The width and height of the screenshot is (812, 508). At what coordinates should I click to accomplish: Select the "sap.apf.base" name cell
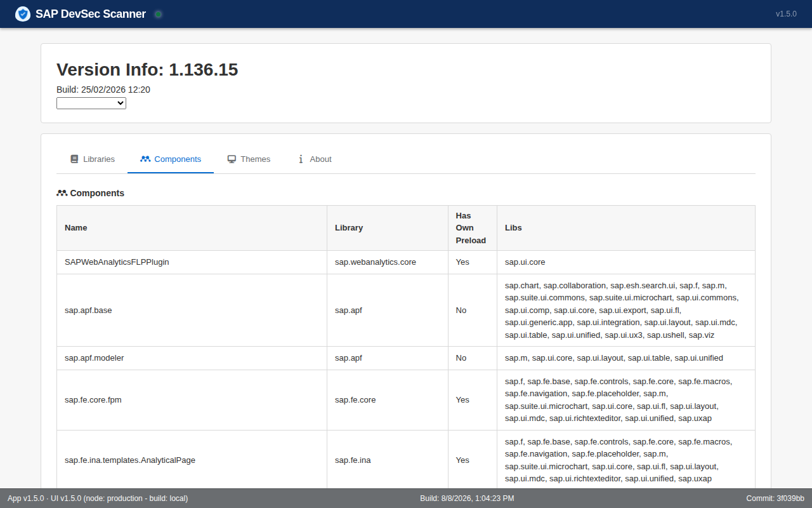192,311
